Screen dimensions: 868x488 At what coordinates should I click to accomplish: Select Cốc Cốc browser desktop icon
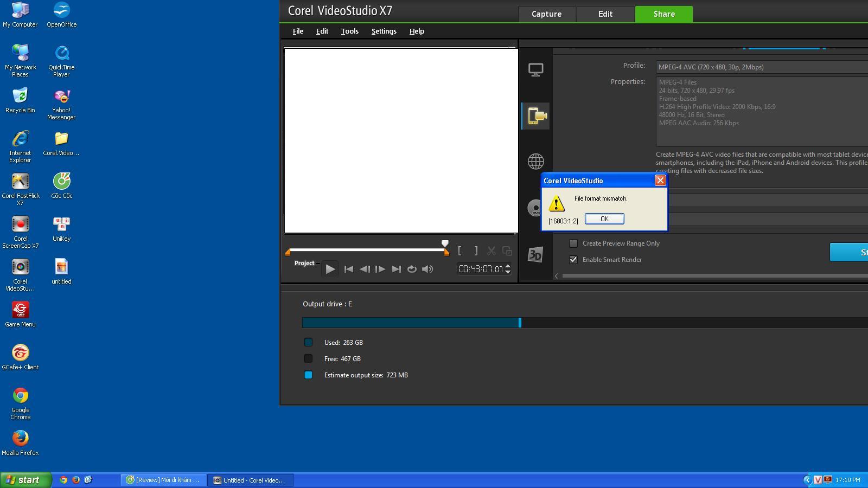tap(61, 186)
